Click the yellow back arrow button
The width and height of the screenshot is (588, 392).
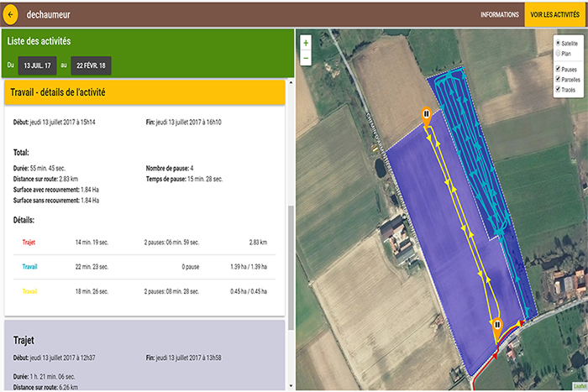11,14
